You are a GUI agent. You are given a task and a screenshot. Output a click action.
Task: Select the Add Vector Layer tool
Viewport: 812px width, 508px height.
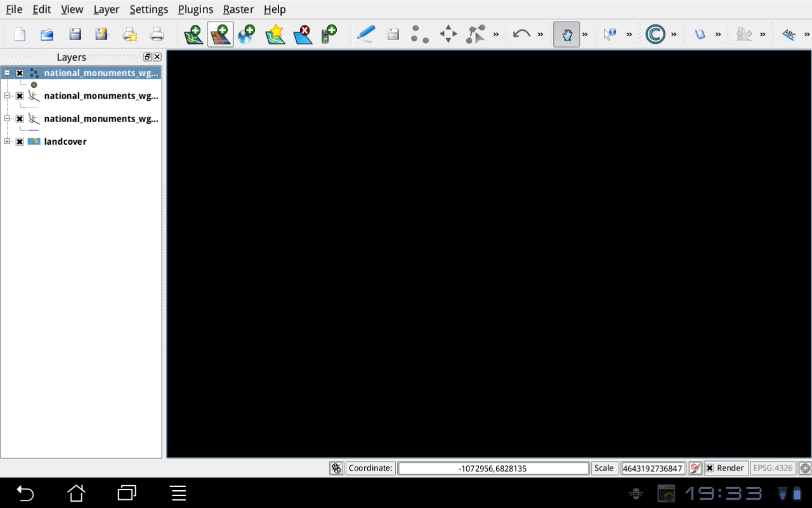pos(193,34)
